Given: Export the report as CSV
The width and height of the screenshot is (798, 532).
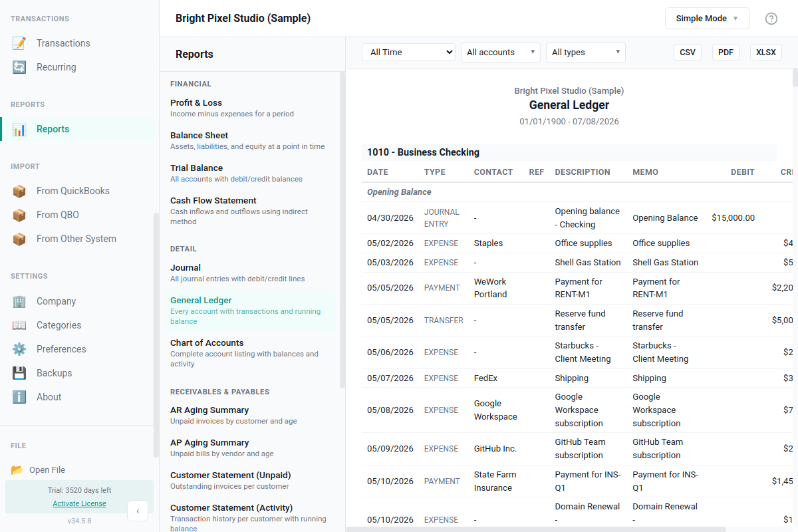Looking at the screenshot, I should point(688,53).
